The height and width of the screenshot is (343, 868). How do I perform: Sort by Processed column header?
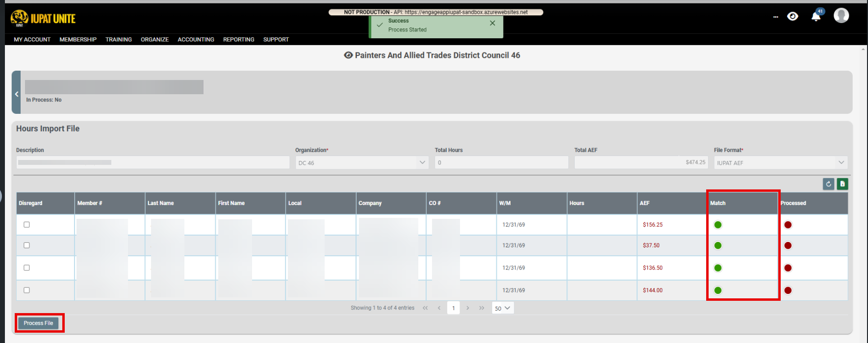pyautogui.click(x=813, y=203)
